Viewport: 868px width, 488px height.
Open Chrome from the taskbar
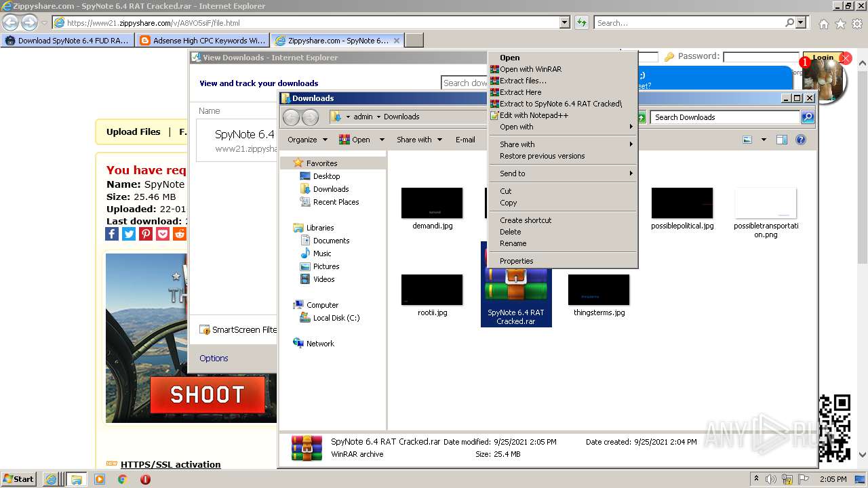coord(122,479)
